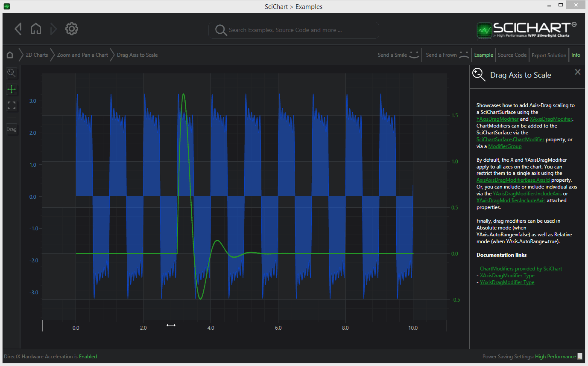Click the frown face icon
Image resolution: width=588 pixels, height=366 pixels.
464,55
